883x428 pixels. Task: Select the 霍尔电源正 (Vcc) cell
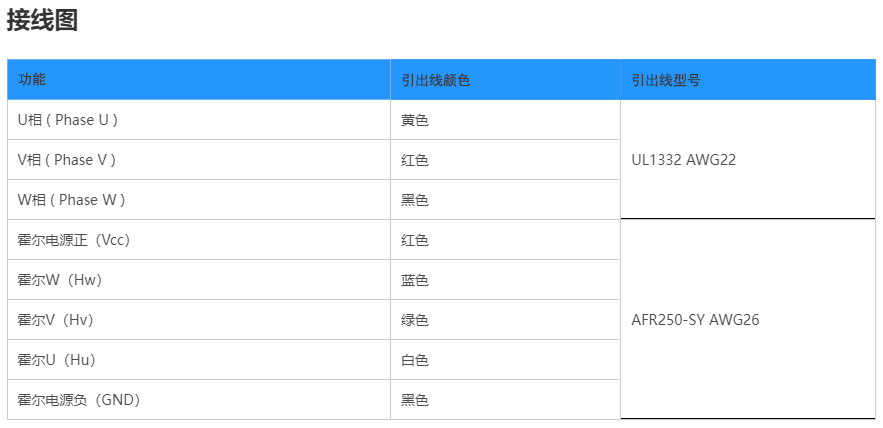(74, 240)
